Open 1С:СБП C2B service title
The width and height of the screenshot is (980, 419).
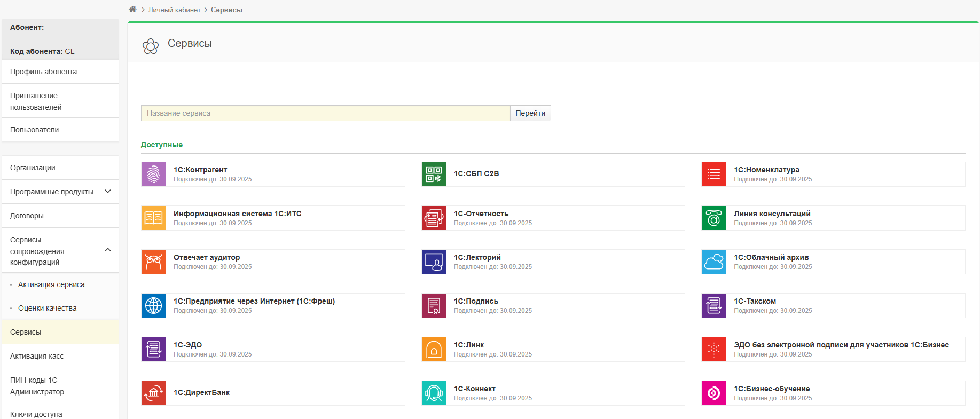pyautogui.click(x=476, y=173)
